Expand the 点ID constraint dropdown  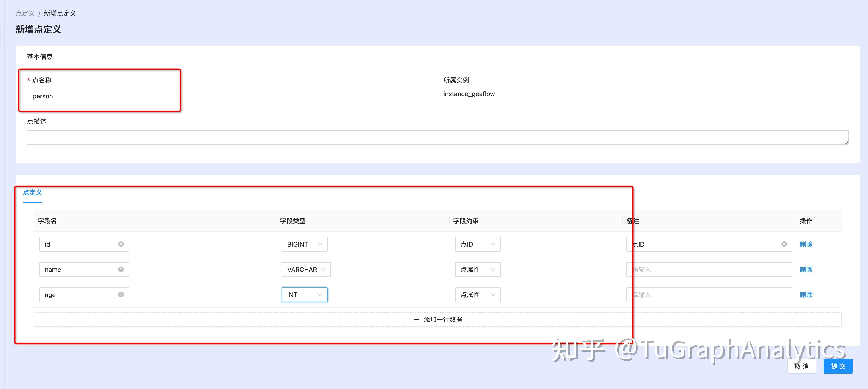(478, 244)
